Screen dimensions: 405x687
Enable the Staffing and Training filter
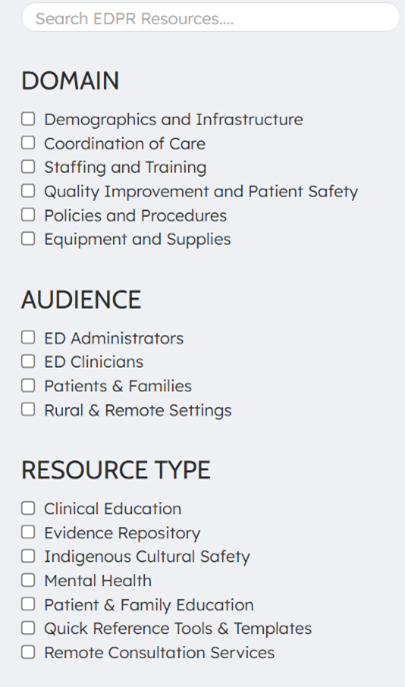coord(28,166)
